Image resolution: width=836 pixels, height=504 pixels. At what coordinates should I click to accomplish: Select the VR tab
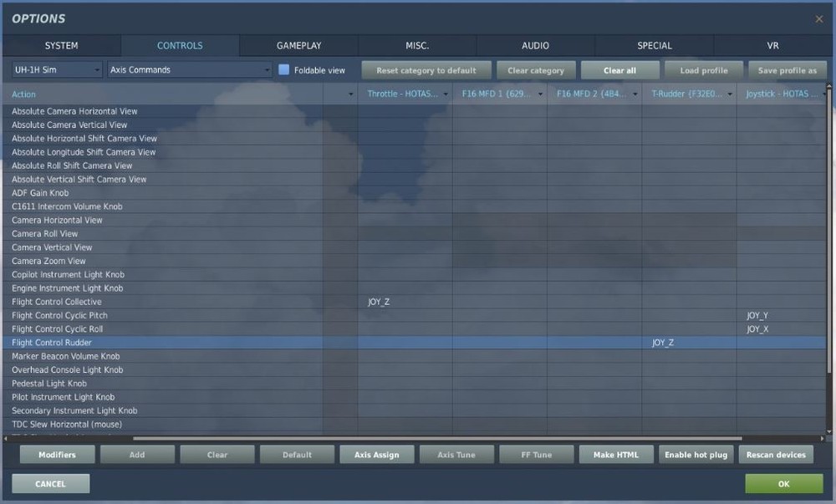coord(772,45)
